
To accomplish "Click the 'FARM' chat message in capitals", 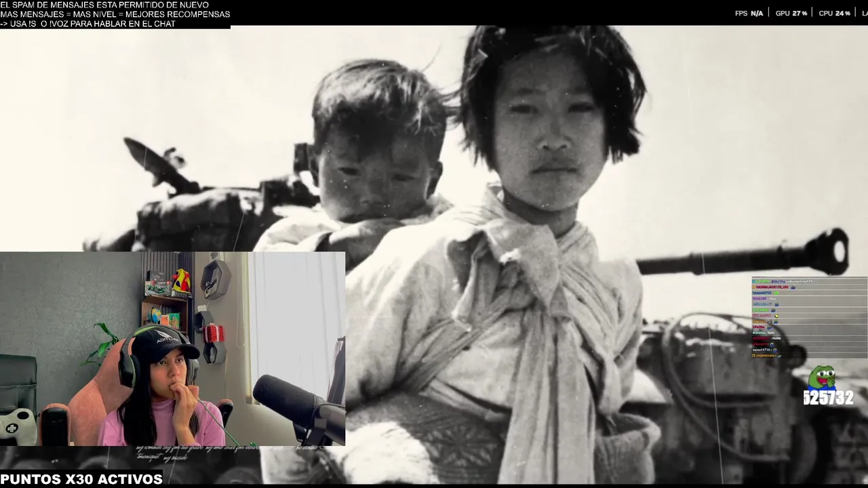I will pyautogui.click(x=776, y=338).
